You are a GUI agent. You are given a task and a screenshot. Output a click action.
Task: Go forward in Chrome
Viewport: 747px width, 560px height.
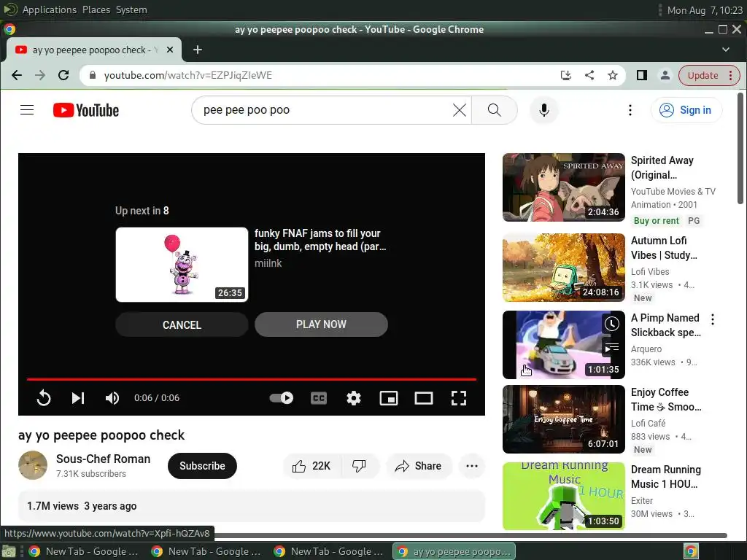(x=40, y=75)
